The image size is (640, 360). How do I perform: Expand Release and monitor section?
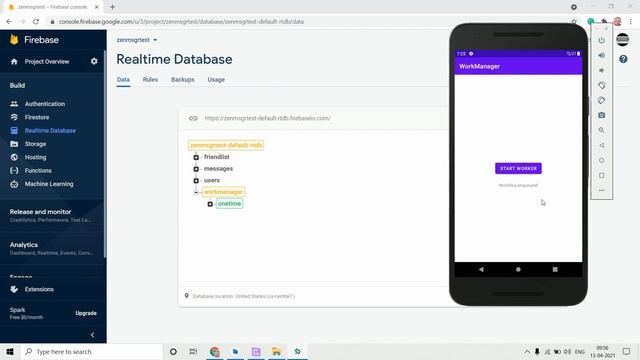pos(51,216)
